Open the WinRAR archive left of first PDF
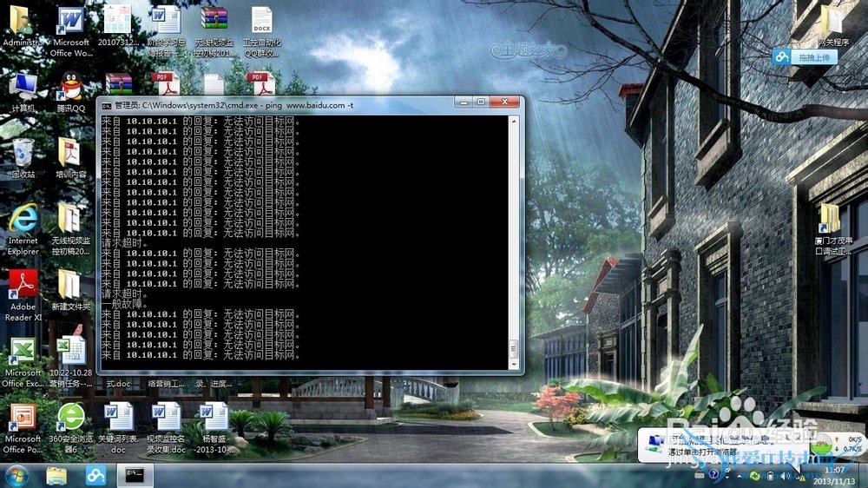The image size is (868, 488). [x=118, y=84]
